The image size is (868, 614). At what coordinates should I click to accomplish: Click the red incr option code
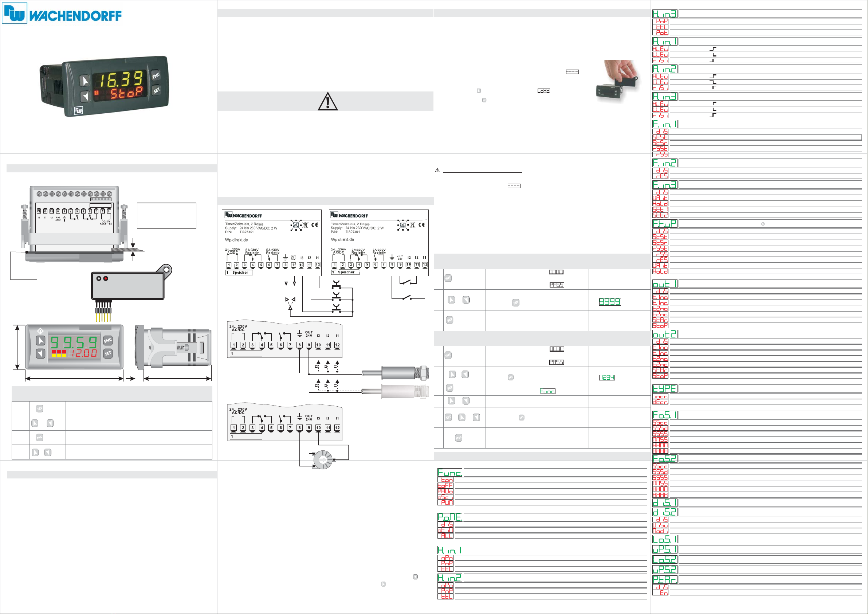(x=660, y=396)
